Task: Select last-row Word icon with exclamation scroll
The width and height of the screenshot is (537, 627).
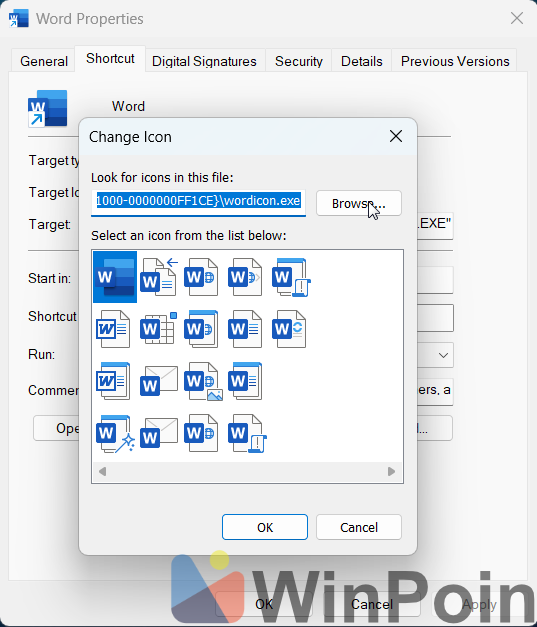Action: pos(247,433)
